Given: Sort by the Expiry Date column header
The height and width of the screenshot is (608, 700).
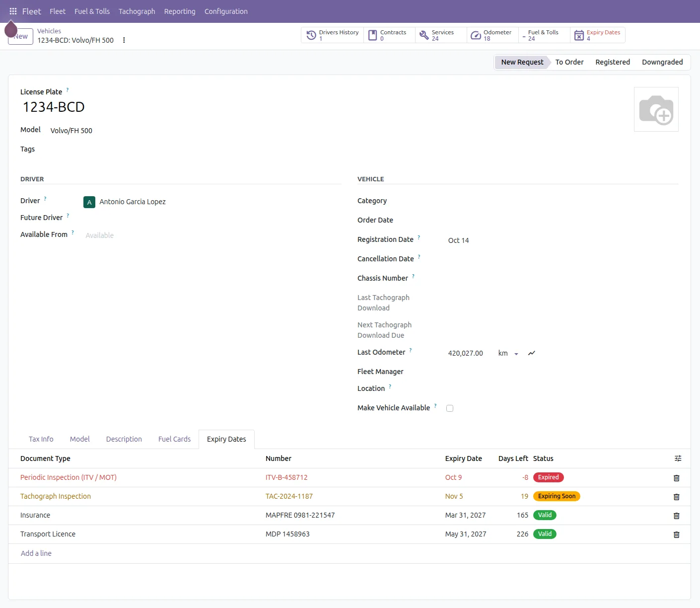Looking at the screenshot, I should (x=464, y=458).
